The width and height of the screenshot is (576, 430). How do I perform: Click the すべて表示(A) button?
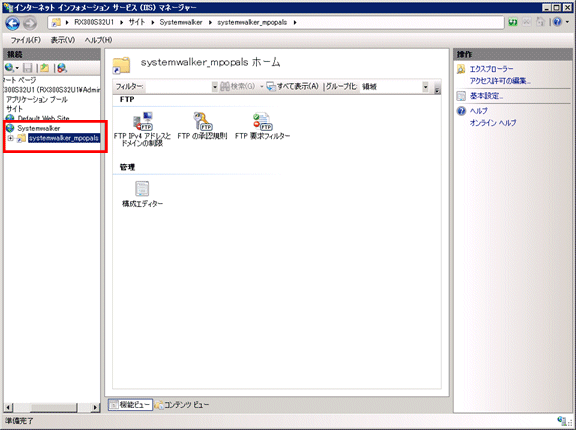click(293, 87)
